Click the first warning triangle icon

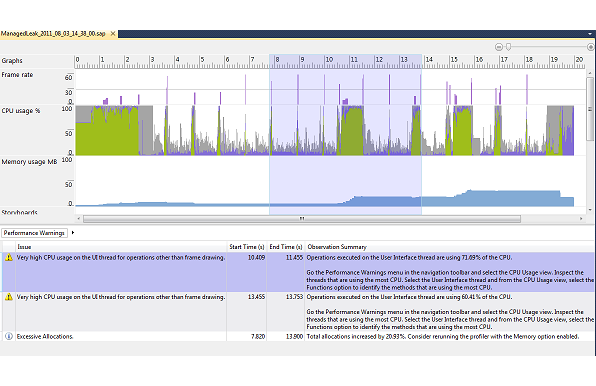tap(8, 258)
